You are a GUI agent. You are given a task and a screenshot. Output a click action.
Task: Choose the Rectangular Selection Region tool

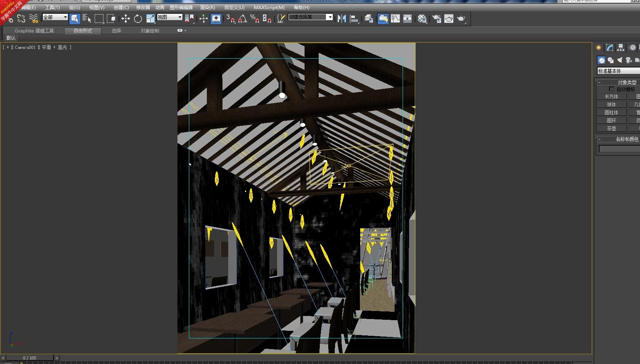tap(99, 18)
